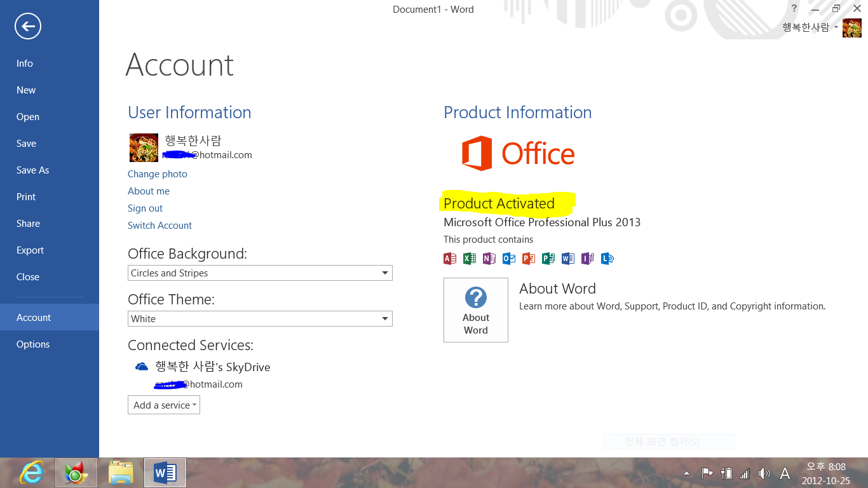Open the Windows Explorer folder on taskbar
Image resolution: width=868 pixels, height=488 pixels.
(x=121, y=473)
